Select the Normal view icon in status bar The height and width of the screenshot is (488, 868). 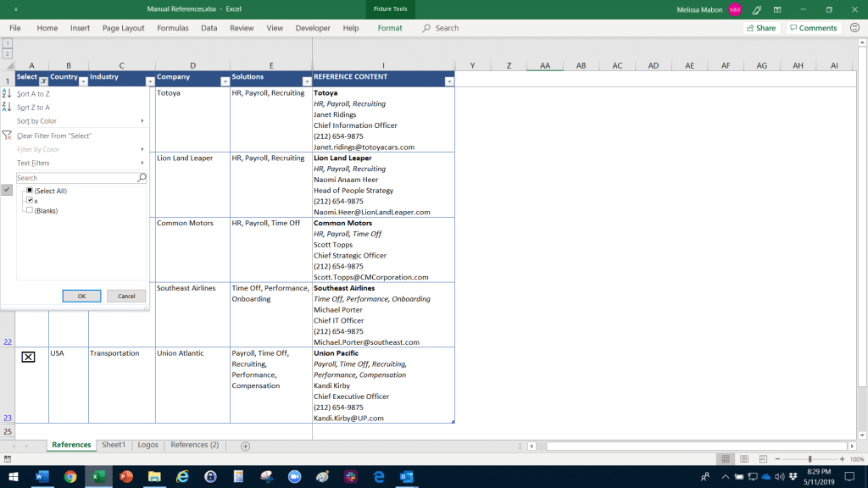click(x=726, y=458)
